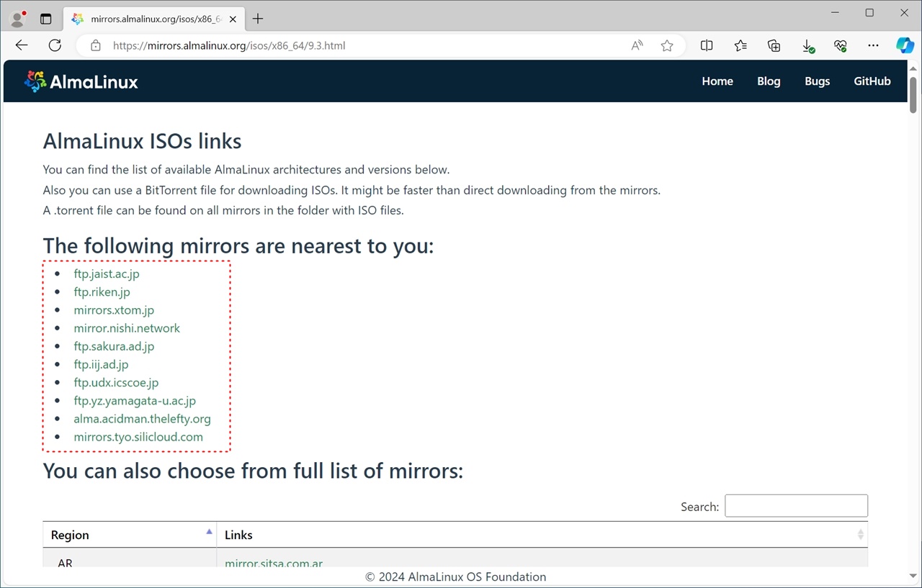Open Browser essentials heart icon
This screenshot has height=588, width=922.
(x=840, y=45)
